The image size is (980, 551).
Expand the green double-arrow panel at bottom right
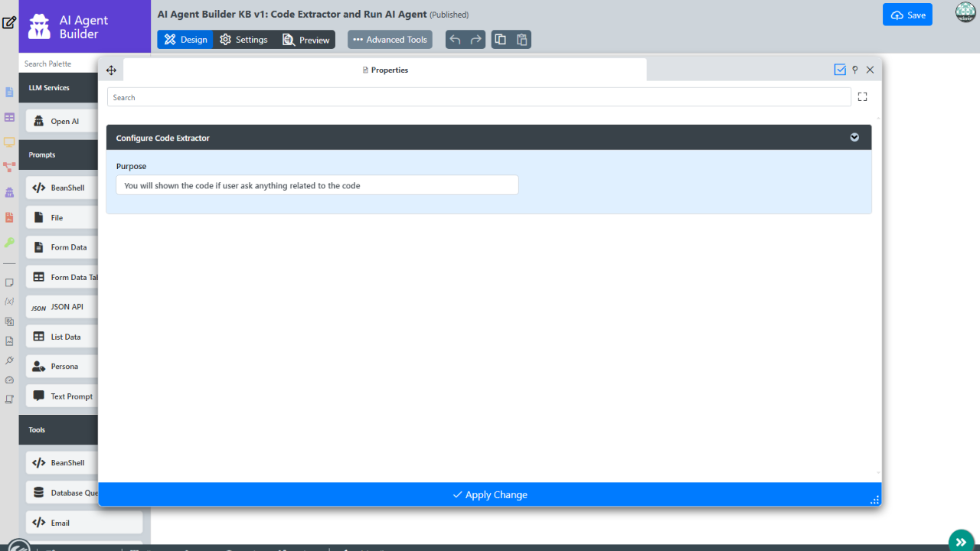click(961, 541)
